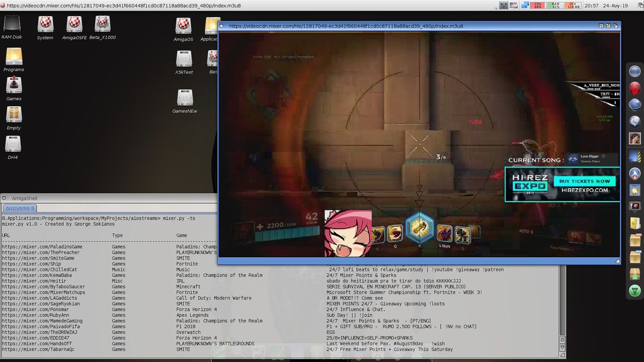
Task: Open the X5kTest drive icon
Action: [x=184, y=59]
